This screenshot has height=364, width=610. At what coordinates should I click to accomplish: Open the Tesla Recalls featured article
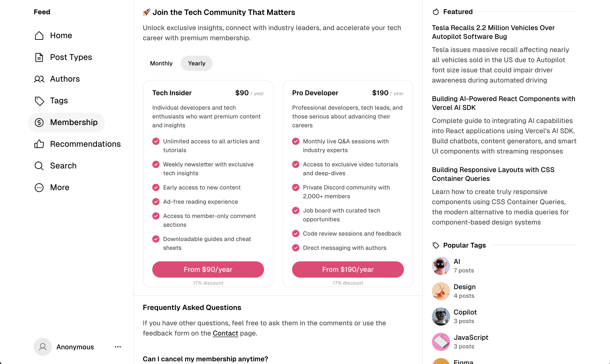coord(493,32)
